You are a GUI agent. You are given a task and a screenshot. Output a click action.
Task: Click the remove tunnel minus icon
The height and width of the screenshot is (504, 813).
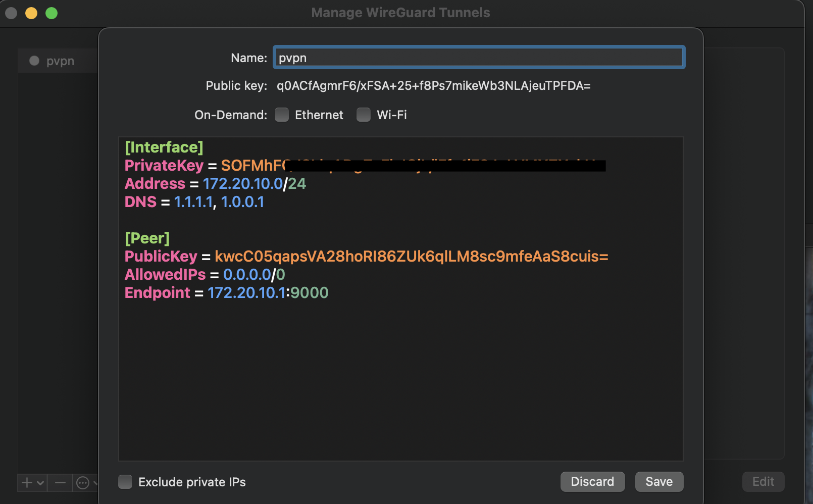point(60,483)
